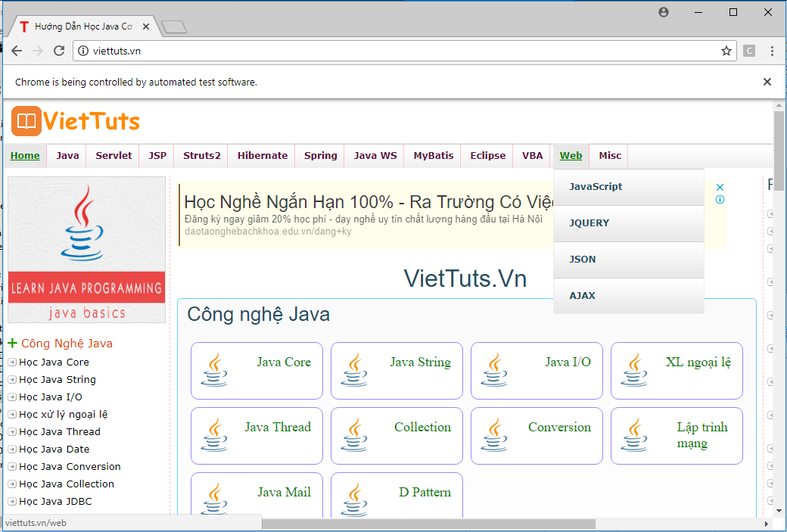Open the Java WS navigation menu
This screenshot has width=787, height=532.
point(375,156)
